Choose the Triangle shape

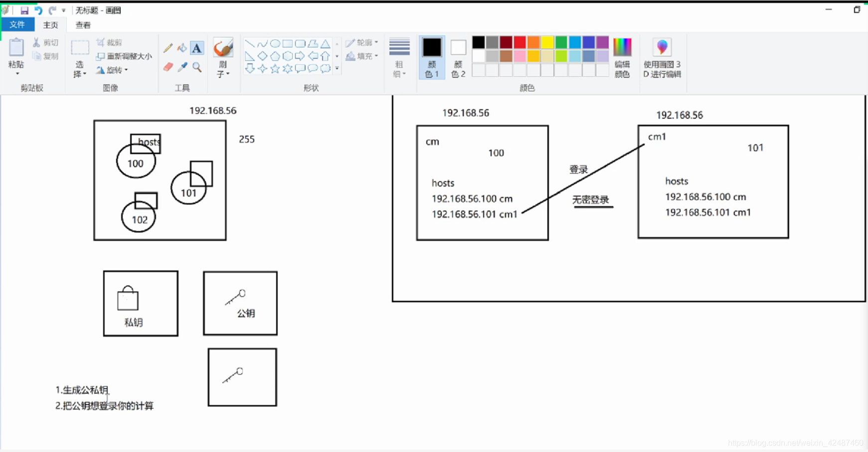coord(325,43)
